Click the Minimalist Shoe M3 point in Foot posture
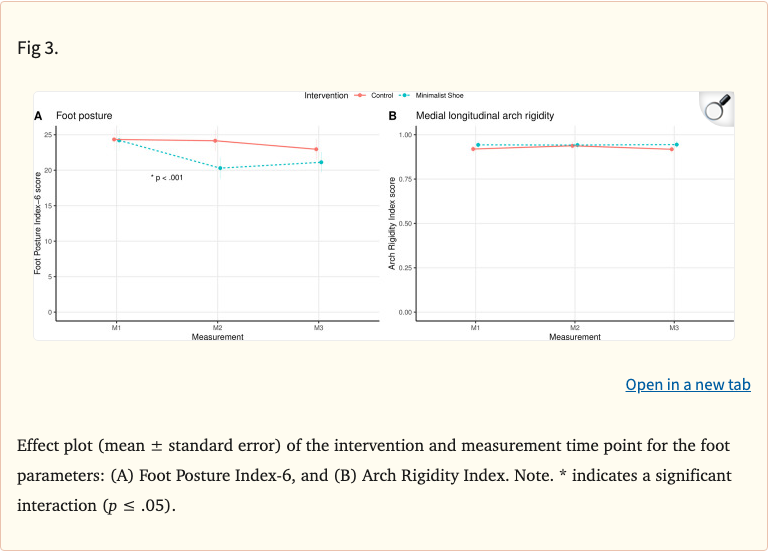This screenshot has width=768, height=551. pyautogui.click(x=321, y=162)
